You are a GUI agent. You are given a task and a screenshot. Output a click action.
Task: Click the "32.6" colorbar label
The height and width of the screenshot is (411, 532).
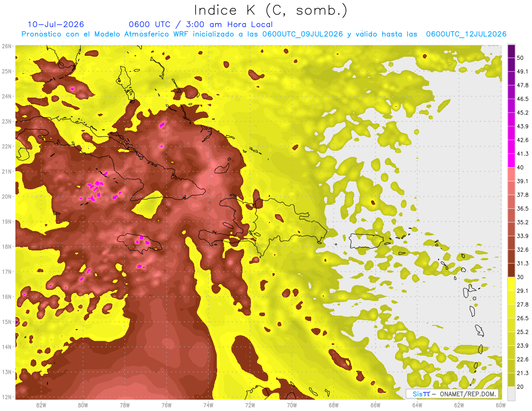point(523,250)
